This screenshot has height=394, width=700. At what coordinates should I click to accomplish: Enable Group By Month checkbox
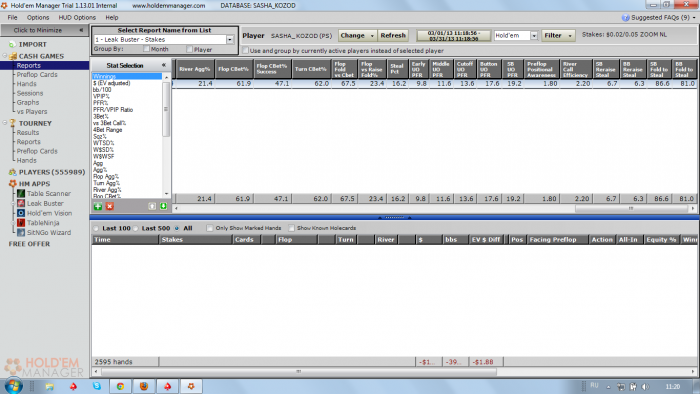point(146,49)
